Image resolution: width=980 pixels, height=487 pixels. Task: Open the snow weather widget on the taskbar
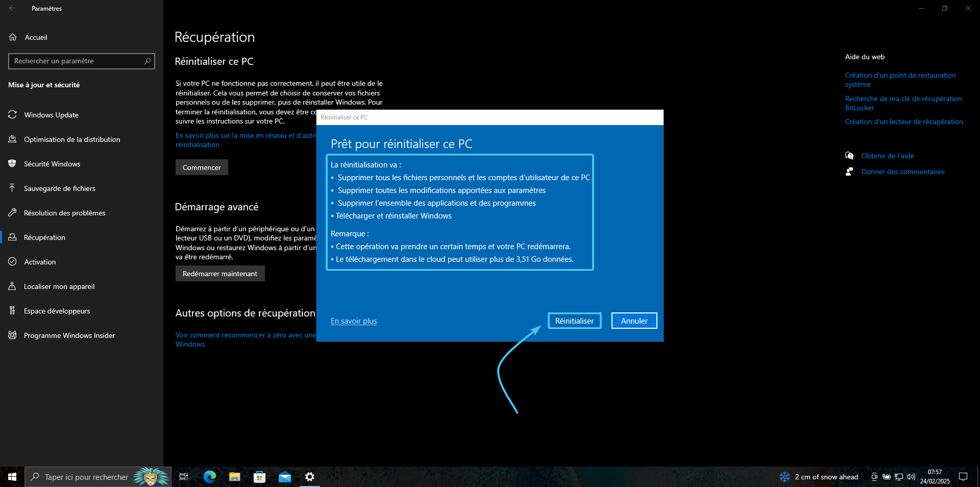[819, 477]
